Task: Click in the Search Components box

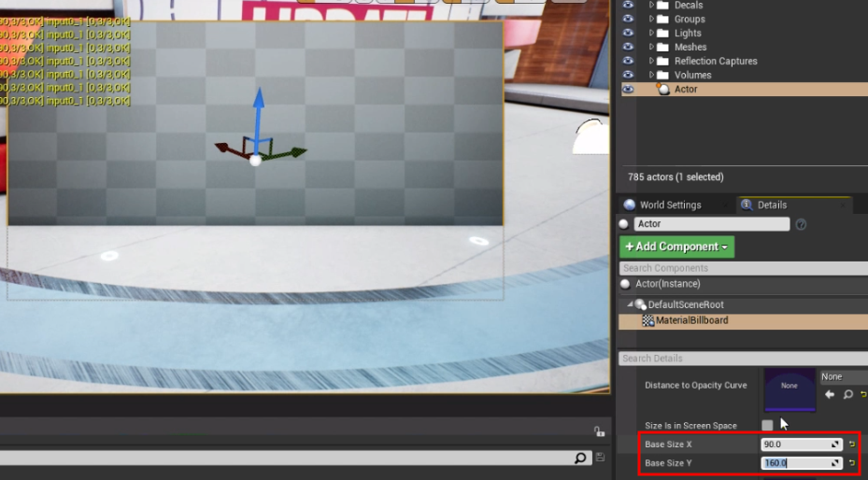Action: click(744, 268)
